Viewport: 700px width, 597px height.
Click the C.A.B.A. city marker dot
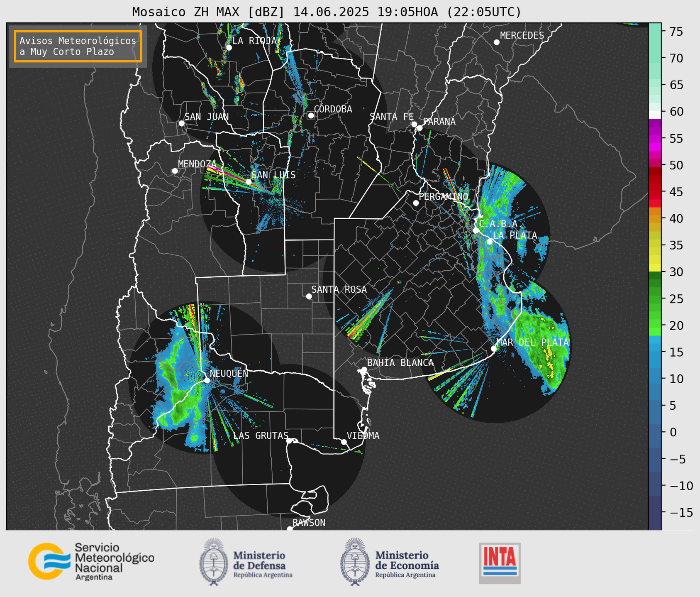(476, 230)
